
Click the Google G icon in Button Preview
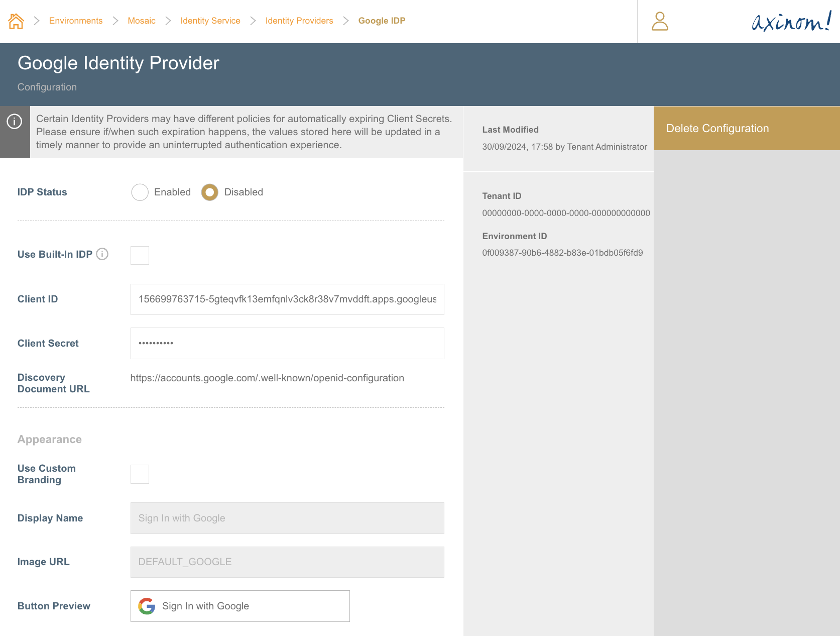[146, 606]
